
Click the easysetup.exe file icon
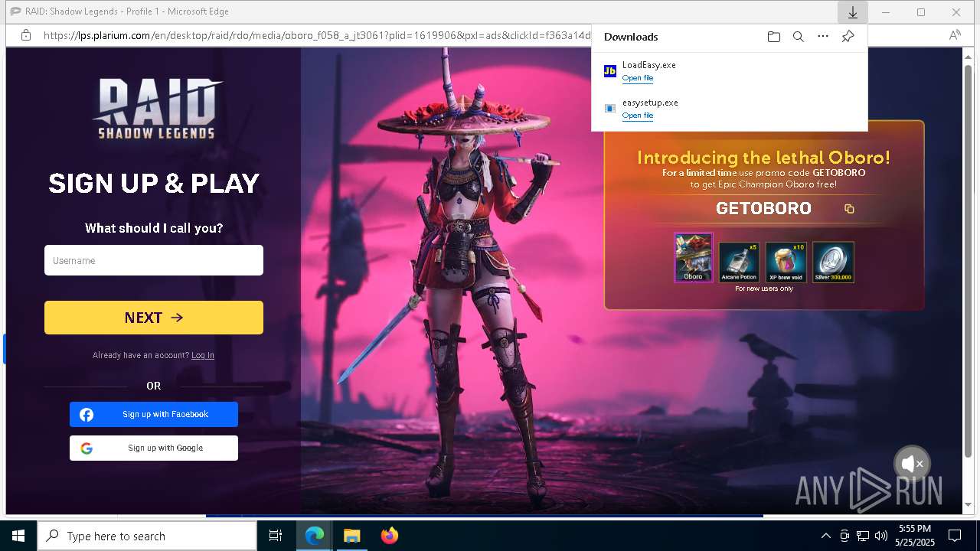tap(610, 109)
